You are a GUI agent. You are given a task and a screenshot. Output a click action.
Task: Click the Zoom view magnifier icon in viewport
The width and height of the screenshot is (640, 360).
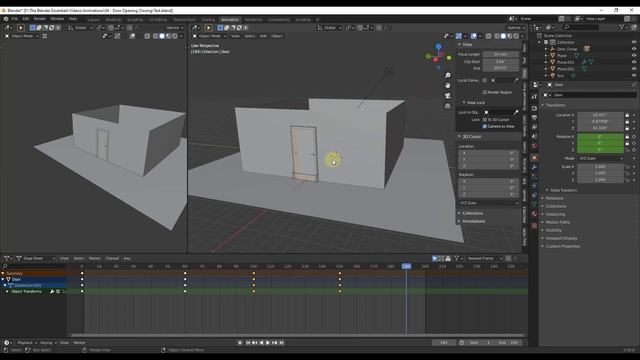point(448,76)
